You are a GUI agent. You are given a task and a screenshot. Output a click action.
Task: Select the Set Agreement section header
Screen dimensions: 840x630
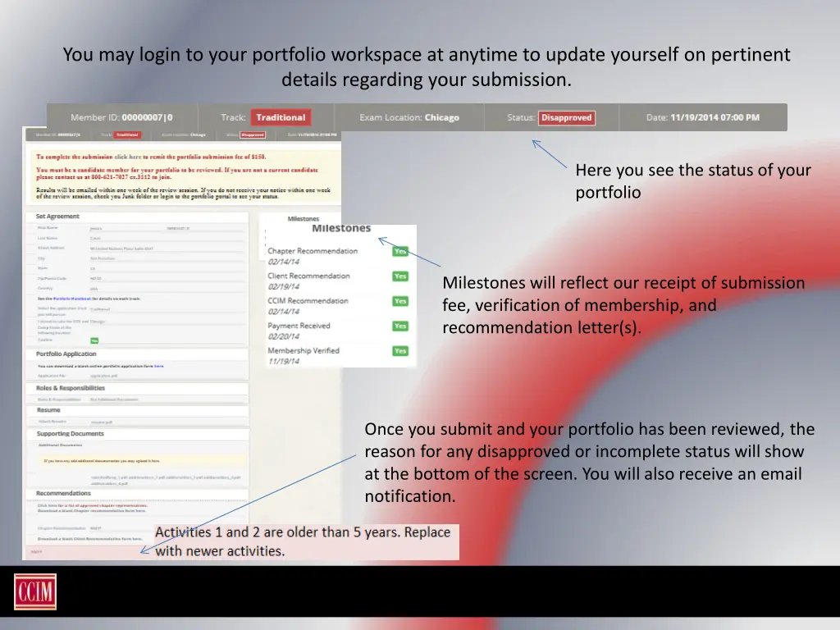tap(57, 217)
